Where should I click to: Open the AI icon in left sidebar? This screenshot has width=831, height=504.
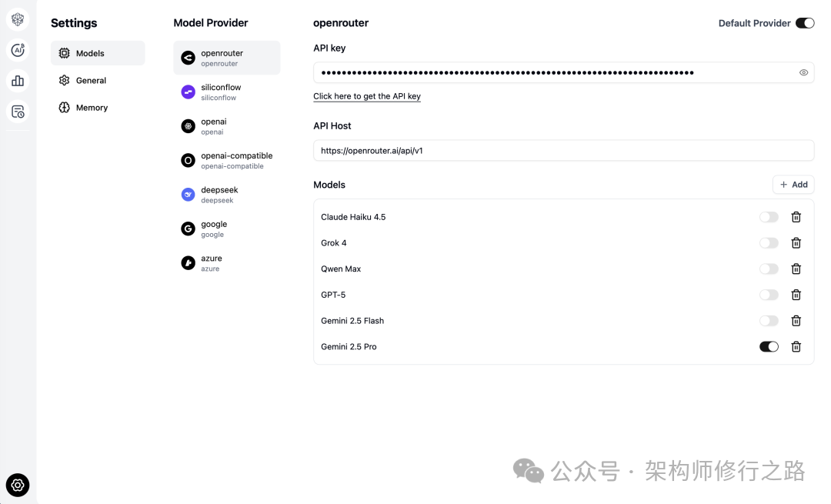coord(18,50)
